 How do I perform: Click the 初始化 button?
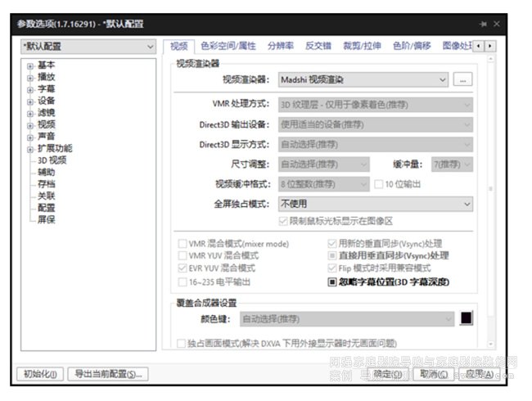coord(39,374)
